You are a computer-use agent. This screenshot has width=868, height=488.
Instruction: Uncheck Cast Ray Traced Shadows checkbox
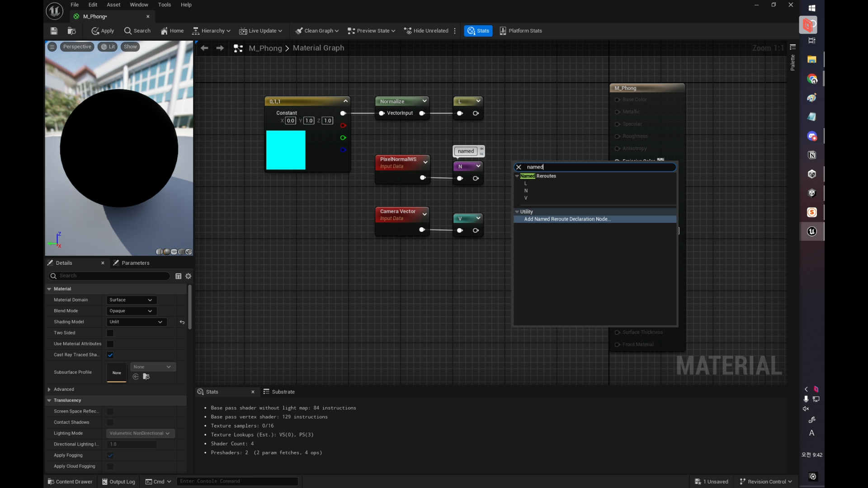110,355
